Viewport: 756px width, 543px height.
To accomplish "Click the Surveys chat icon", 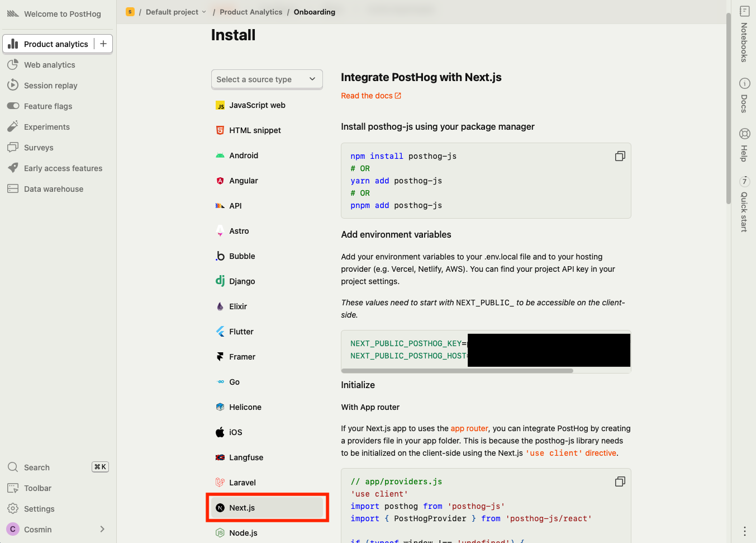I will pyautogui.click(x=13, y=148).
